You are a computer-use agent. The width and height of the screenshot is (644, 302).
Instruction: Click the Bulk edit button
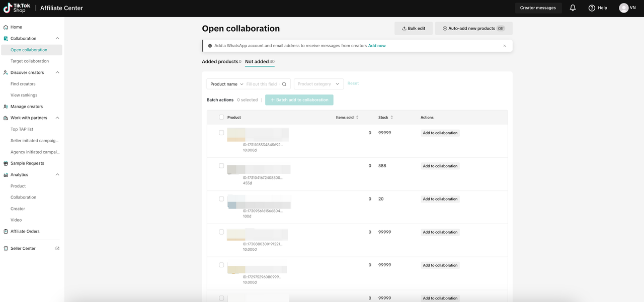[x=413, y=29]
